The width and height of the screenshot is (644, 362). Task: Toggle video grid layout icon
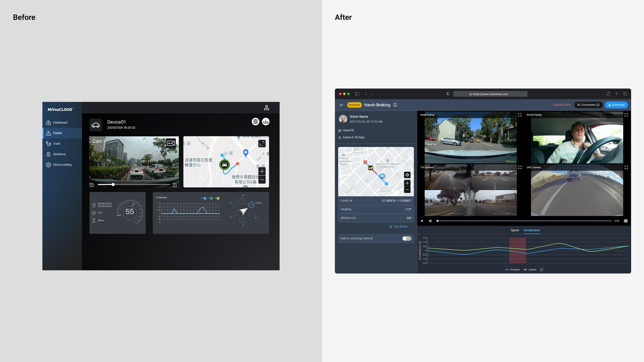tap(626, 221)
